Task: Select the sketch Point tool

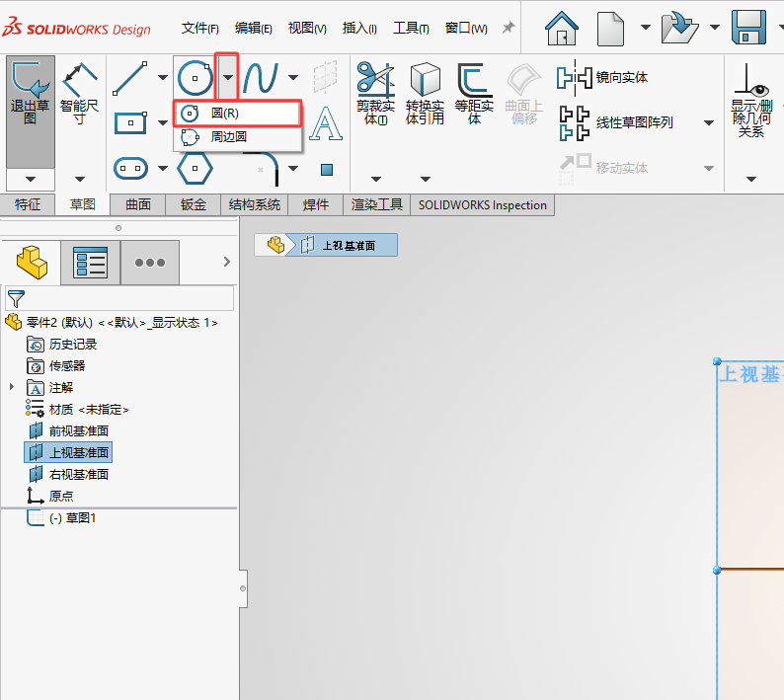Action: (x=327, y=170)
